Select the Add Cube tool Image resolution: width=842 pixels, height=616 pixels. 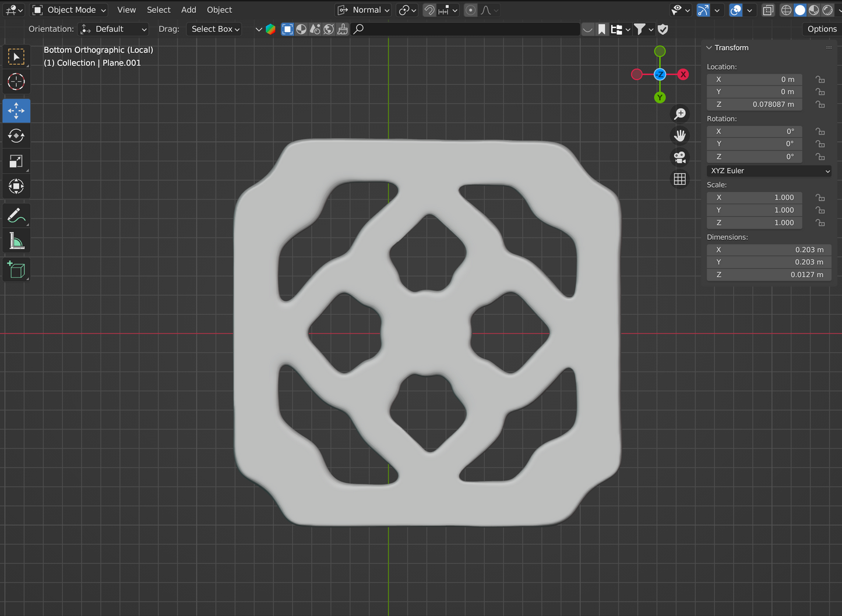(16, 270)
